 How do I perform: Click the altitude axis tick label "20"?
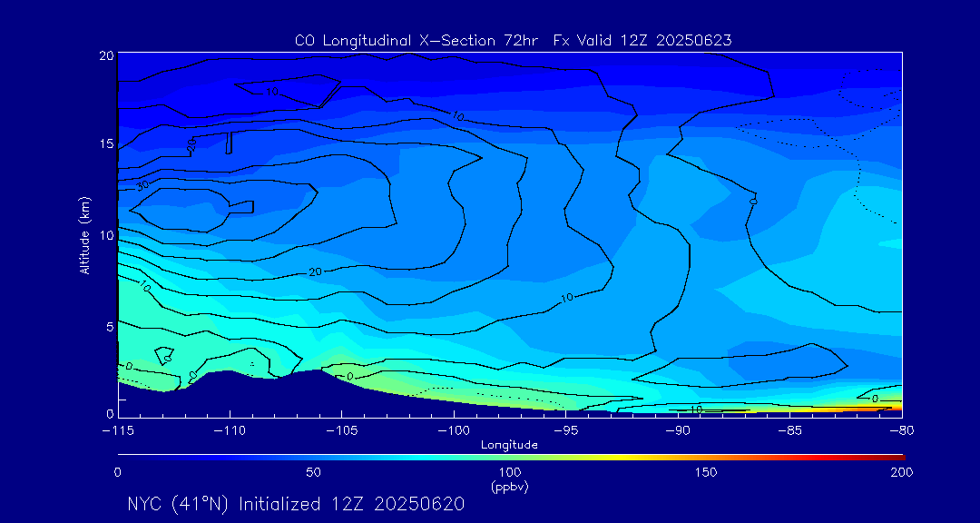coord(106,55)
